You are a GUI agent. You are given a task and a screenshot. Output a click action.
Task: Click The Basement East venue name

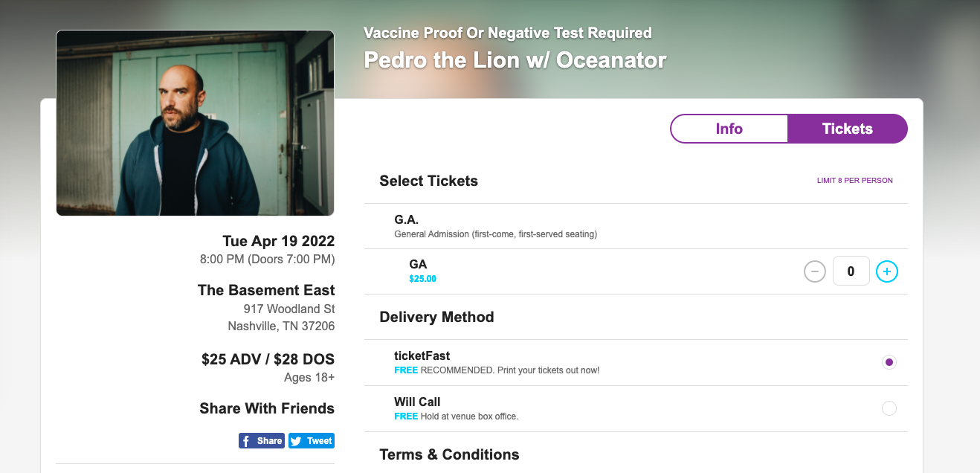click(x=266, y=290)
